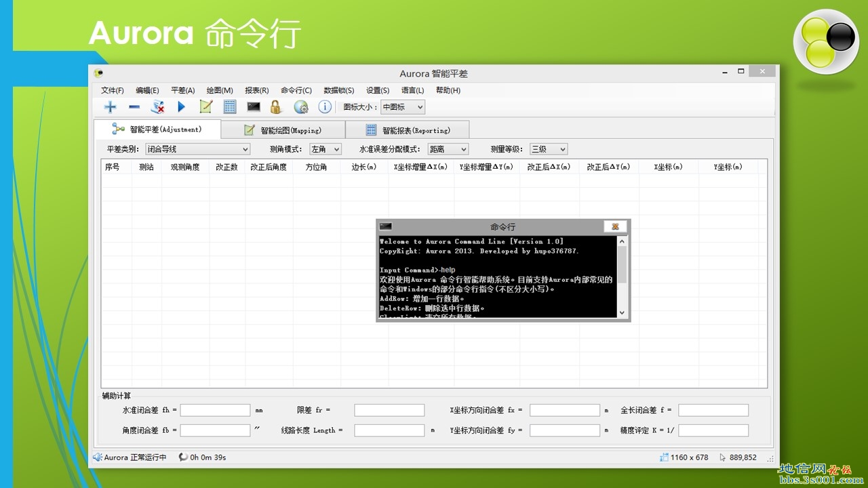This screenshot has width=868, height=488.
Task: Open the globe settings gear icon
Action: tap(301, 106)
